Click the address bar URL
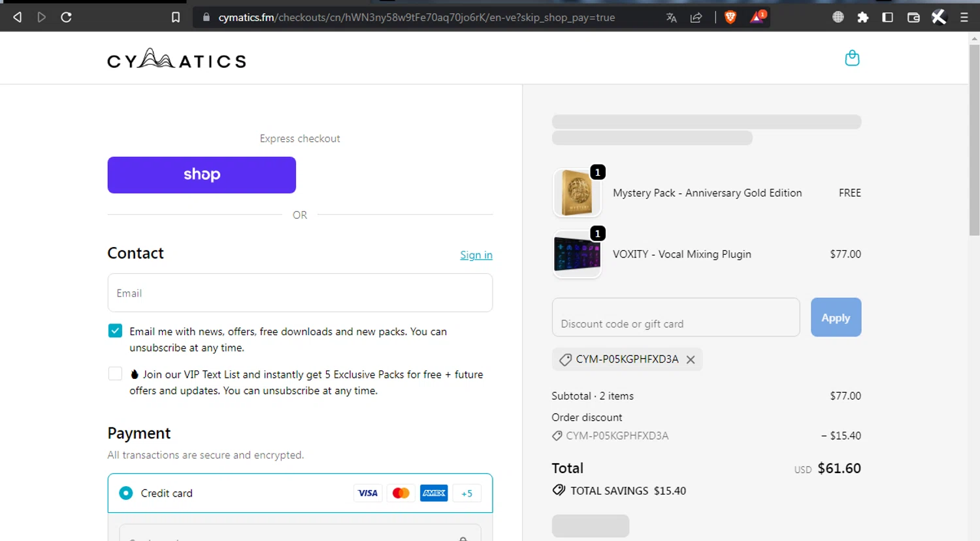980x541 pixels. point(417,18)
